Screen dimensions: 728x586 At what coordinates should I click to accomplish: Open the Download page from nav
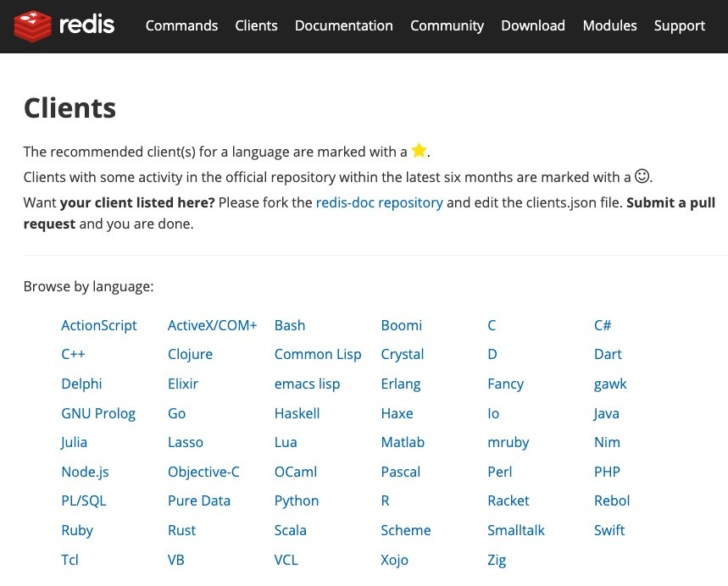click(x=533, y=25)
